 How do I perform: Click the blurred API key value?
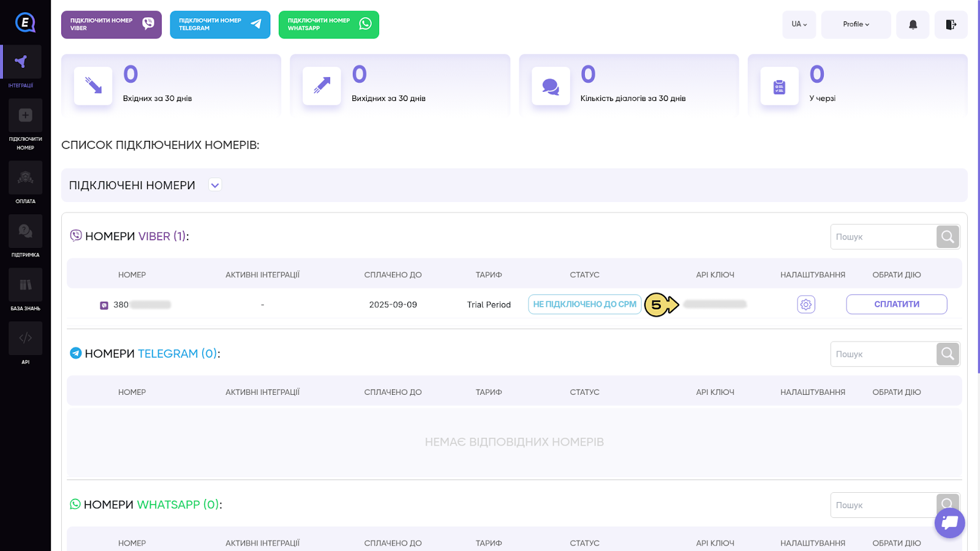pos(715,304)
